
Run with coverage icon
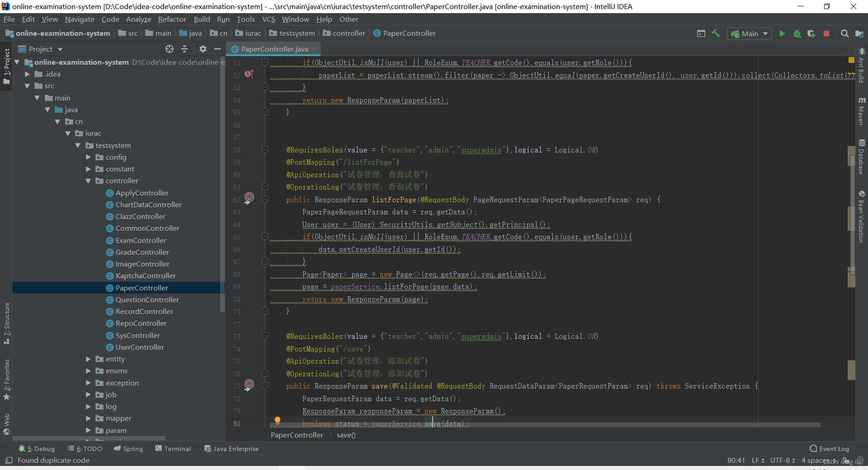[x=811, y=33]
